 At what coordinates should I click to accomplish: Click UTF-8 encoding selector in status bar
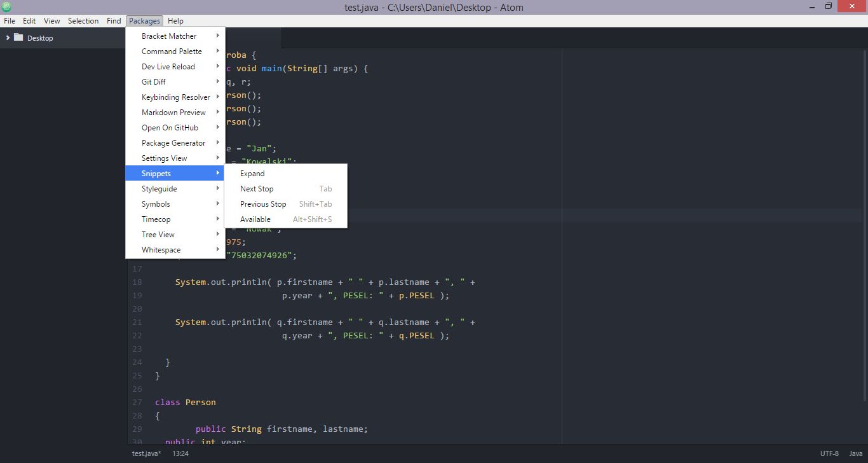click(829, 453)
